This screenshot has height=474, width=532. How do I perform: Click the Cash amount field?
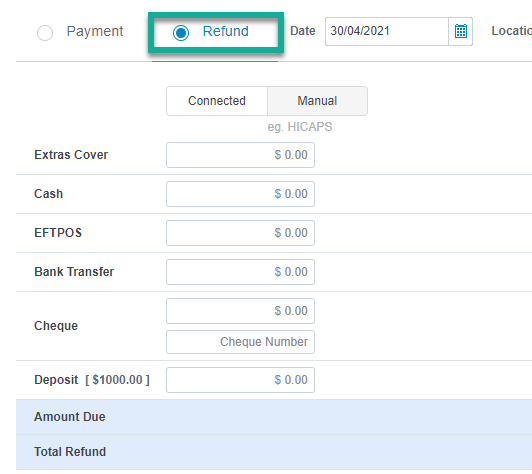coord(240,194)
